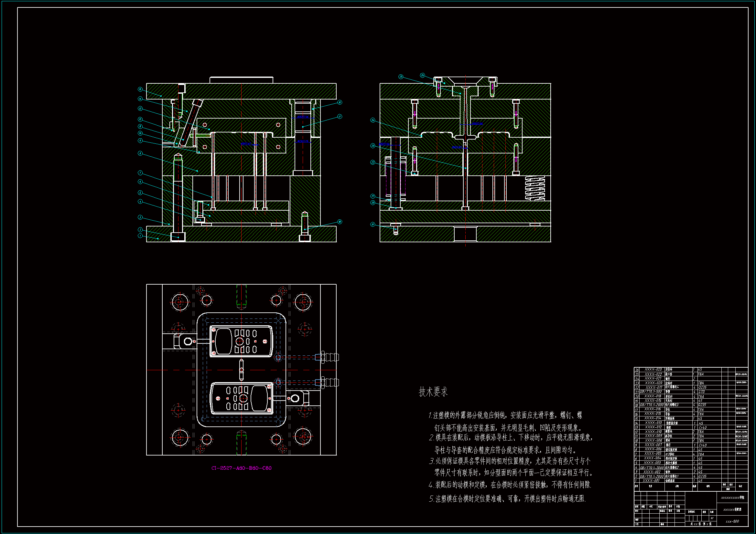
Task: Click part balloon number 17
Action: coord(340,117)
